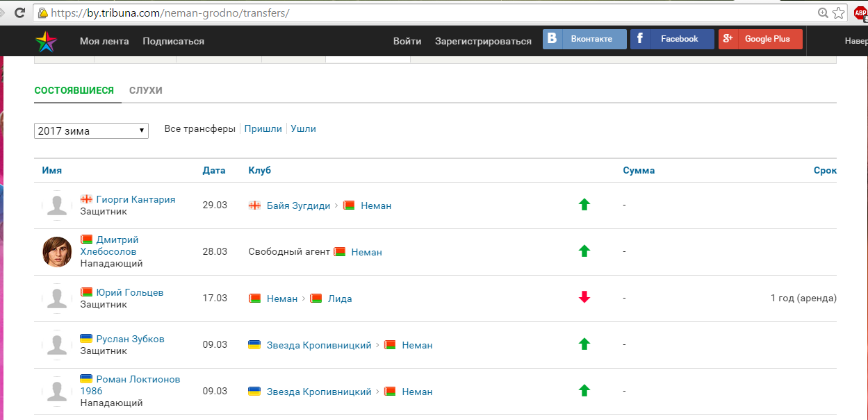This screenshot has width=868, height=420.
Task: Click the Свободный агент text
Action: 289,251
